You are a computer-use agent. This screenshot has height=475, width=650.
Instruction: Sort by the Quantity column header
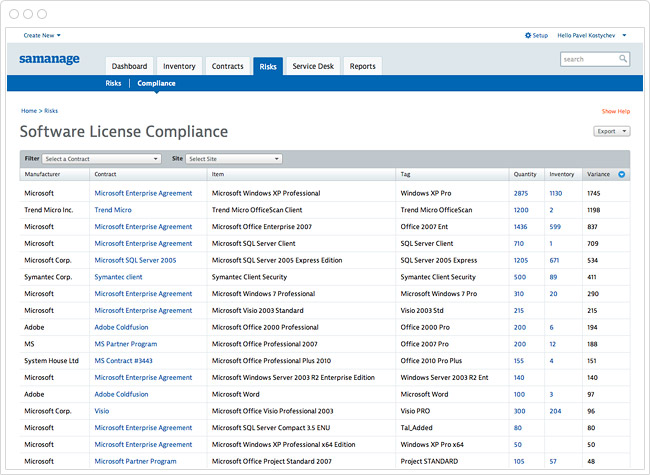[x=525, y=174]
